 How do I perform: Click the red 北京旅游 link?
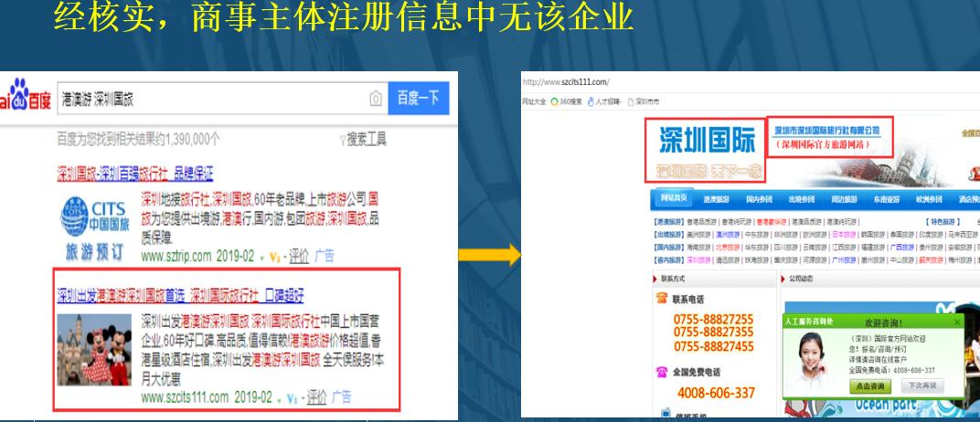click(x=726, y=248)
